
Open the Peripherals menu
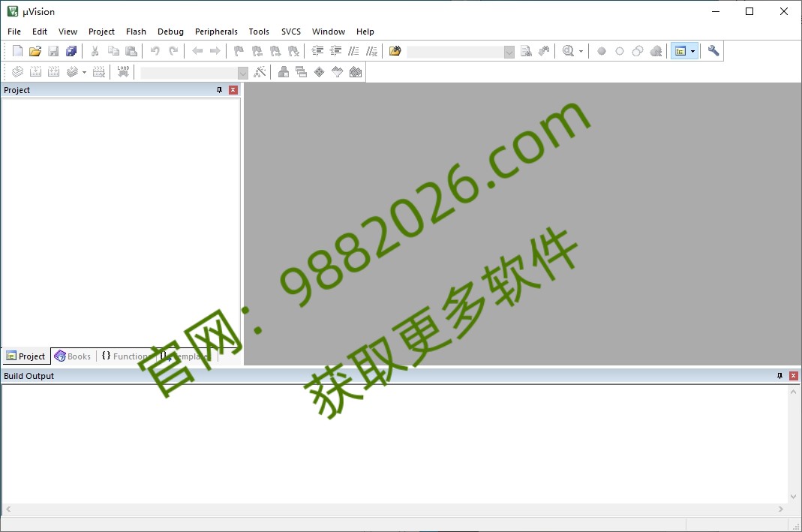click(x=216, y=32)
